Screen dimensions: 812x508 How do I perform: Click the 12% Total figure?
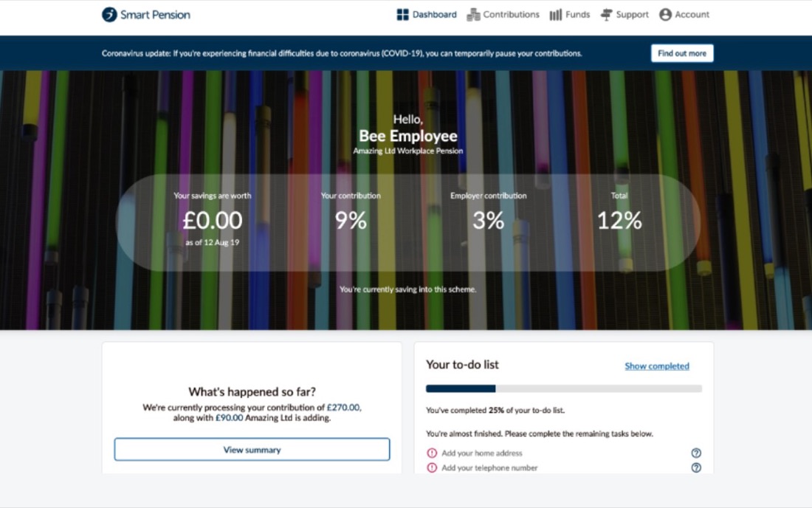pos(619,220)
